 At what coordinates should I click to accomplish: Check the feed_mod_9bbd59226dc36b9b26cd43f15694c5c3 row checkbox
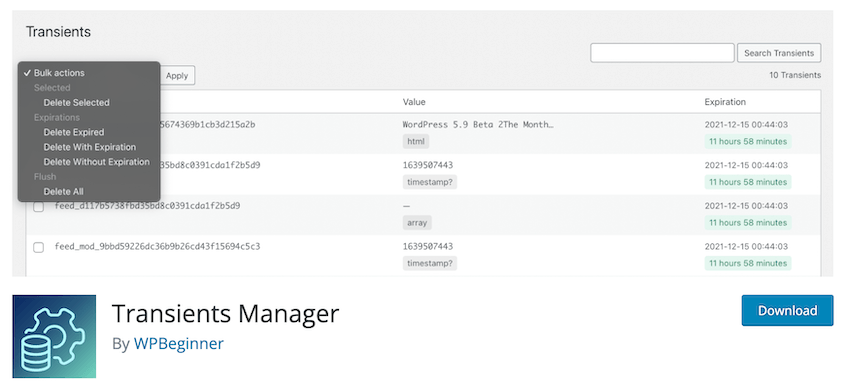point(39,247)
